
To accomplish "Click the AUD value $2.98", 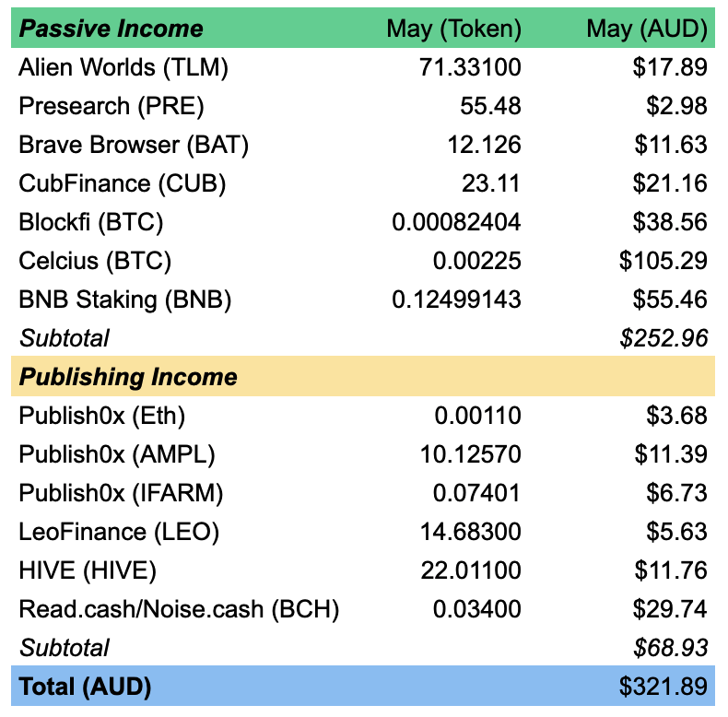I will (x=677, y=106).
